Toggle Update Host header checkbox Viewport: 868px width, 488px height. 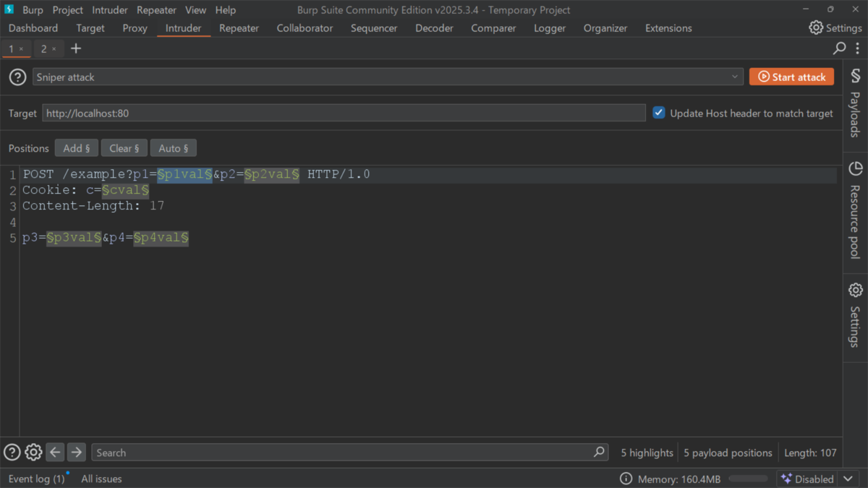point(658,113)
